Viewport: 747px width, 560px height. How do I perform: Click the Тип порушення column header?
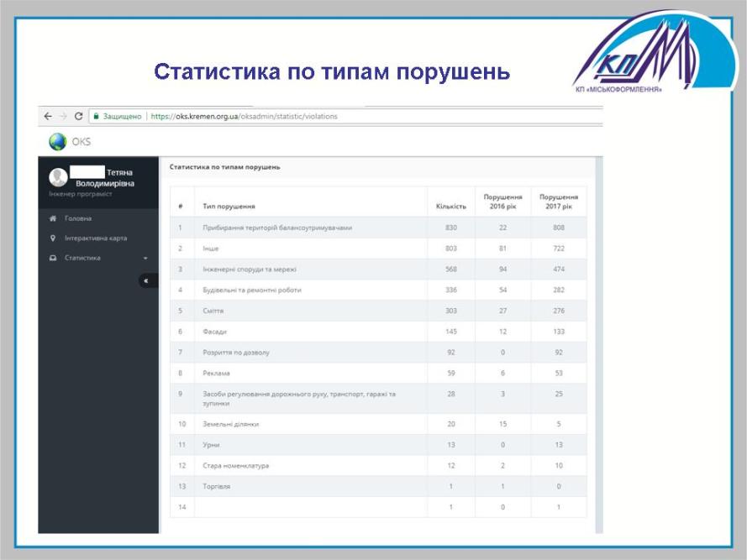[x=229, y=206]
